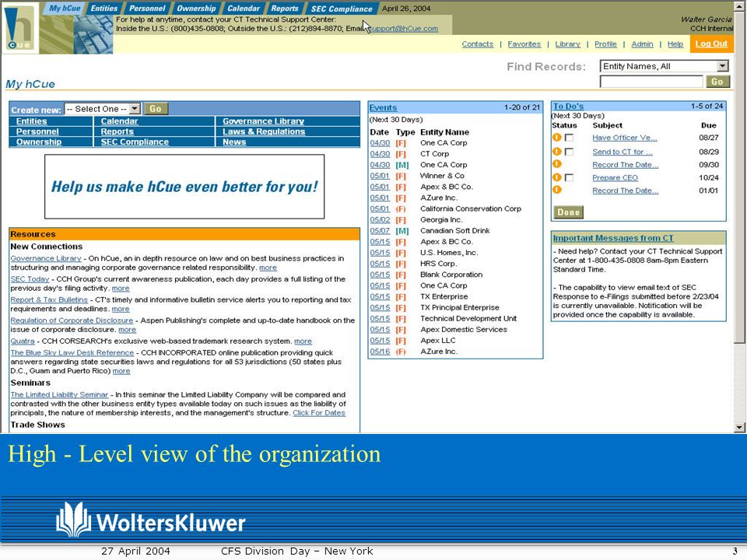Image resolution: width=747 pixels, height=560 pixels.
Task: Open the SEC Today resource link
Action: [x=30, y=279]
